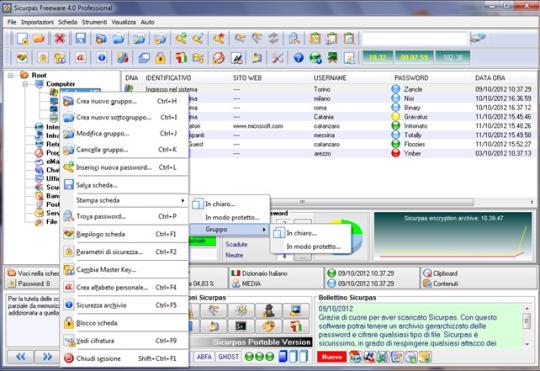Choose 'Vedi cifratura' menu entry

[125, 341]
